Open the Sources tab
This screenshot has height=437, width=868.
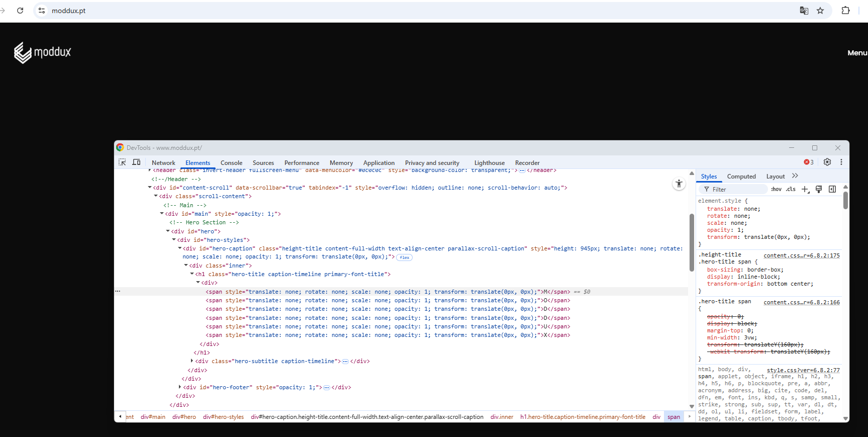tap(263, 162)
